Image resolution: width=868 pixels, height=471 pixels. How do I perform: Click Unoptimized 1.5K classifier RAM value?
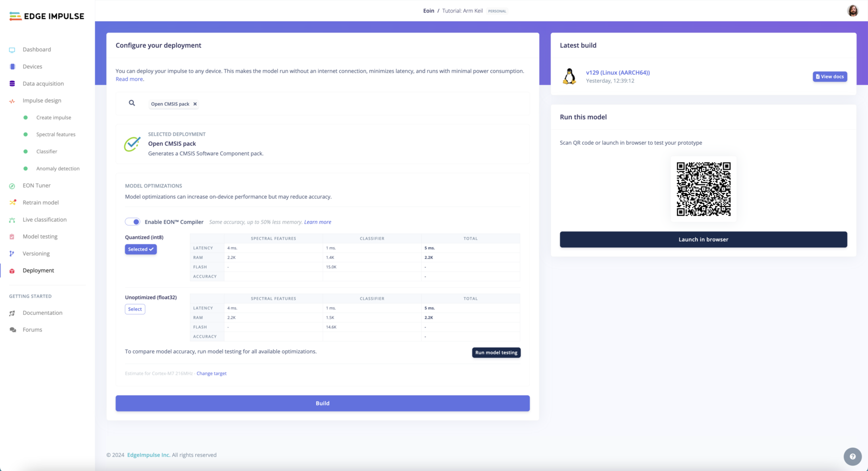point(330,318)
